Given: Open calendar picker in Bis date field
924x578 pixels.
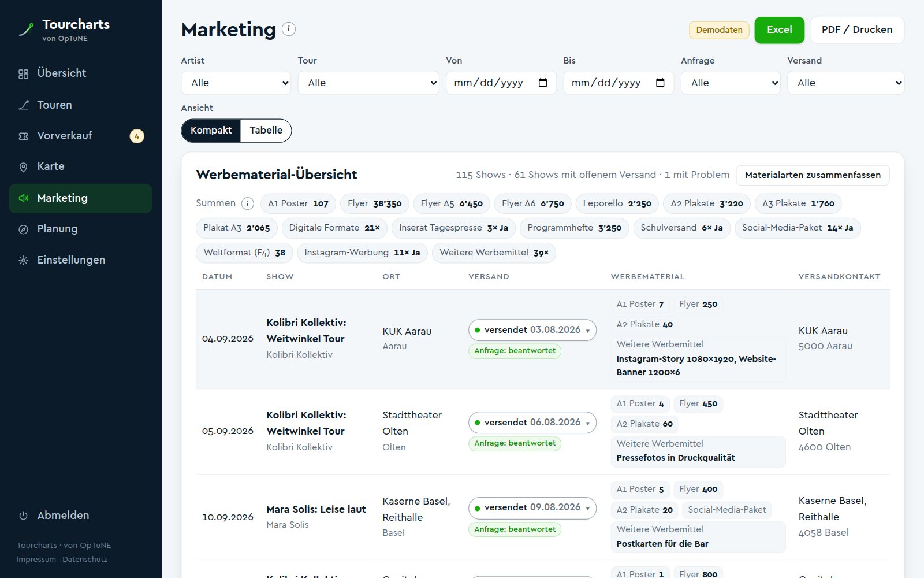Looking at the screenshot, I should (x=660, y=83).
